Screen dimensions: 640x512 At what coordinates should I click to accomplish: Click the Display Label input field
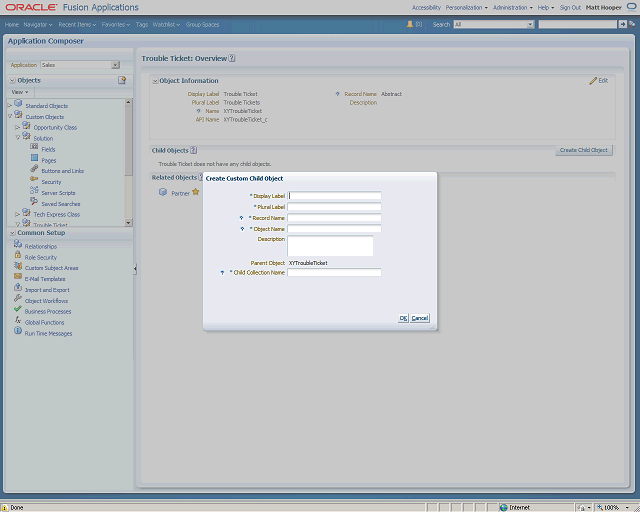coord(334,196)
